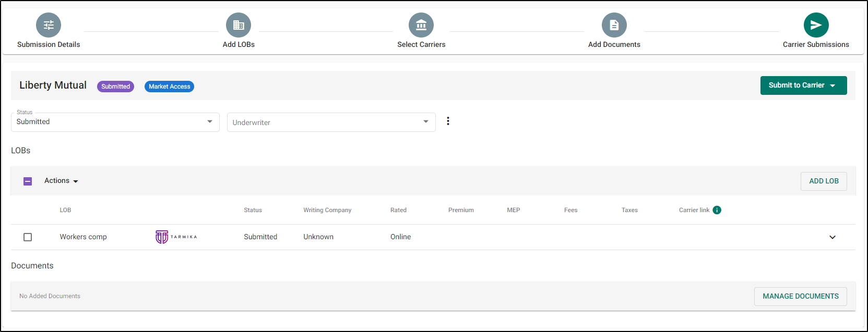Click the Tarmika logo in Workers comp row
Image resolution: width=868 pixels, height=332 pixels.
point(176,237)
